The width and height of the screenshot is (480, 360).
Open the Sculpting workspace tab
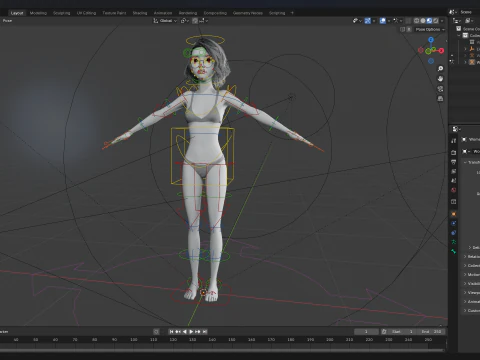(62, 13)
